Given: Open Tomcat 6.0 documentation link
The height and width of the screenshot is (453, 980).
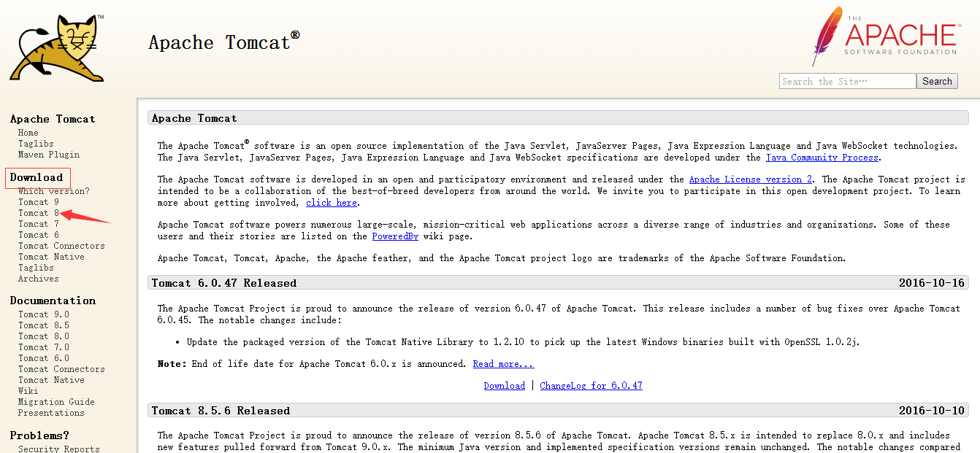Looking at the screenshot, I should [x=44, y=358].
